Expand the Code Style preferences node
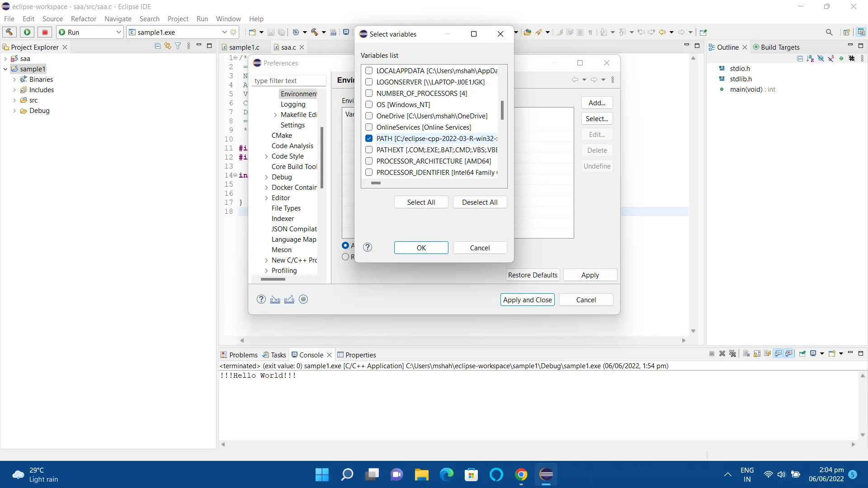868x488 pixels. pos(266,156)
